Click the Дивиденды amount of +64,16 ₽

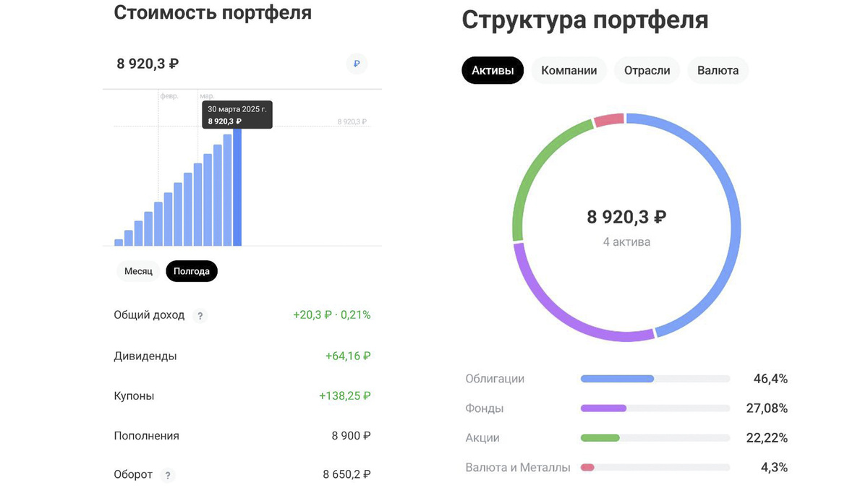coord(348,356)
